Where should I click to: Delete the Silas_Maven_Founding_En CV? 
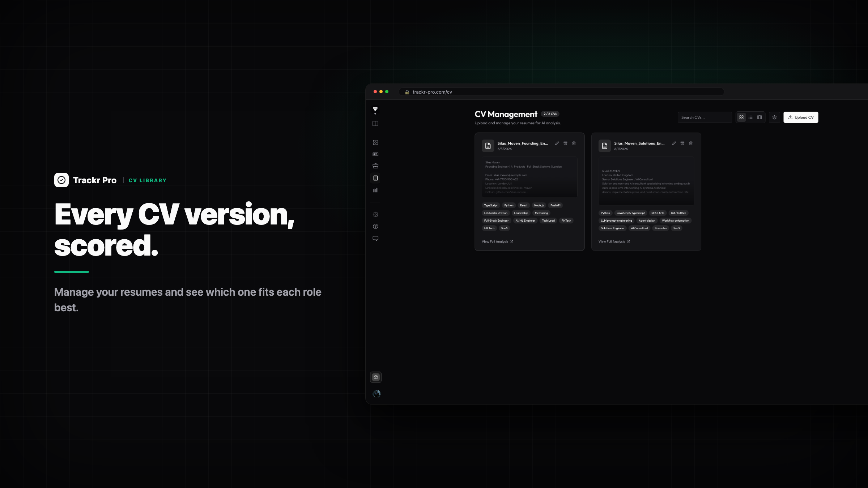tap(574, 144)
